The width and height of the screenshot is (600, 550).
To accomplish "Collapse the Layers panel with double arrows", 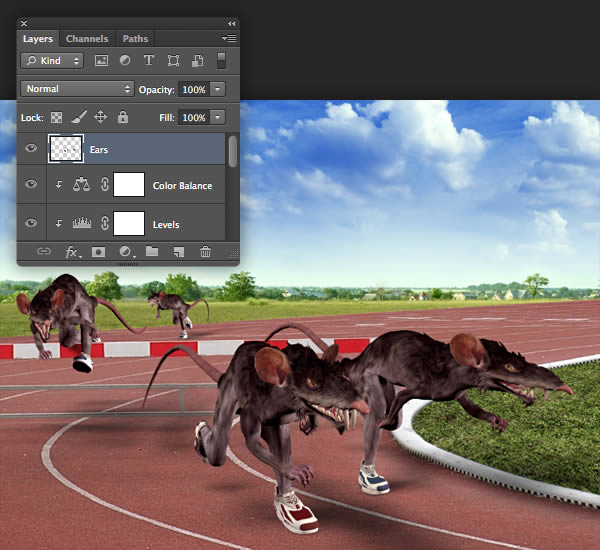I will 232,23.
